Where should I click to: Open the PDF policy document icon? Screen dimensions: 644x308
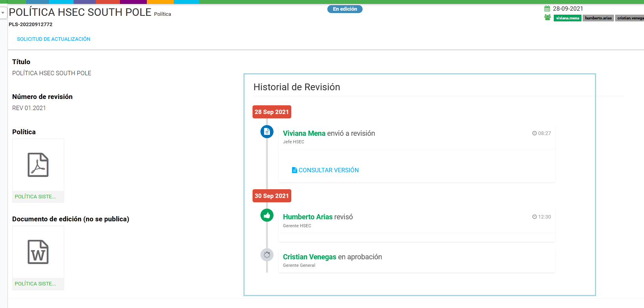click(x=38, y=165)
